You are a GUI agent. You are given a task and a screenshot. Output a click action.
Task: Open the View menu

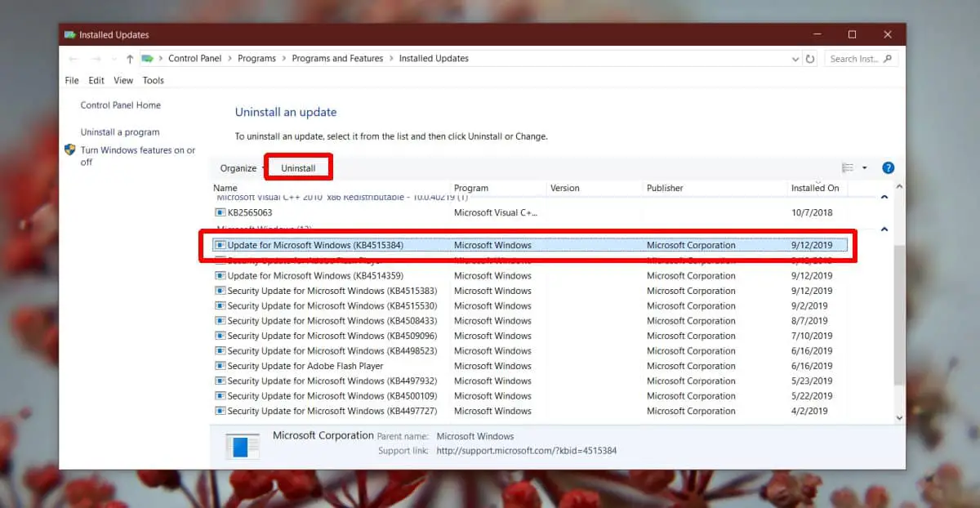(123, 81)
